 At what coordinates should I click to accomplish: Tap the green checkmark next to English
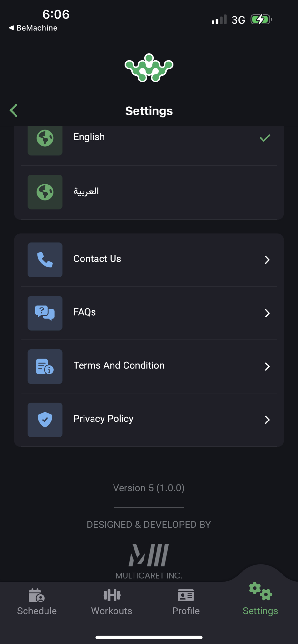[265, 138]
